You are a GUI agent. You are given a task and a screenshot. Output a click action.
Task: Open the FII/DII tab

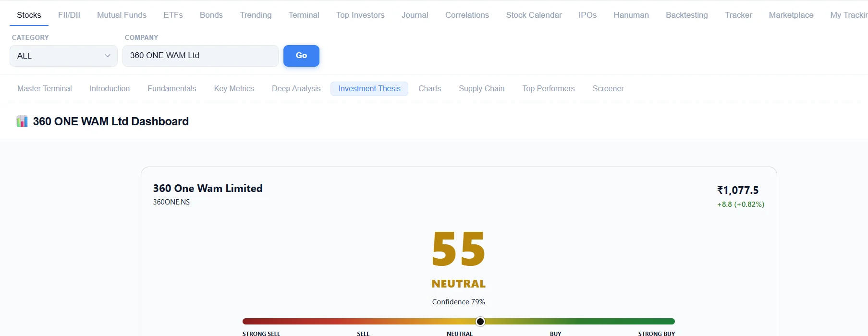pos(69,15)
